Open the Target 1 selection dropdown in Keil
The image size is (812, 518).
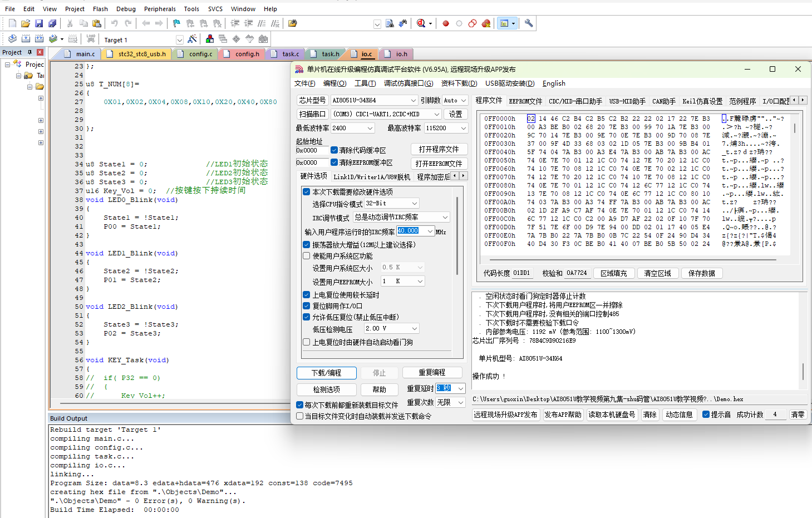(179, 40)
